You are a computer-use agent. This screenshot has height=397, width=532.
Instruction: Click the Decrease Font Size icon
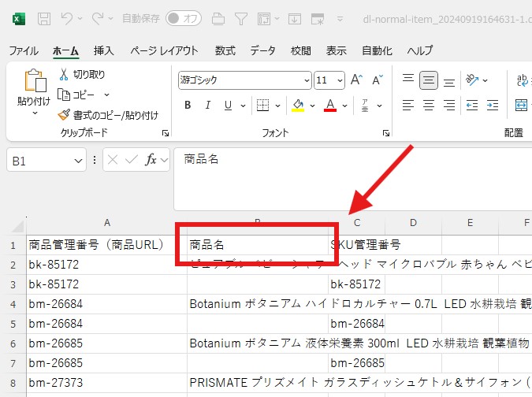point(378,80)
